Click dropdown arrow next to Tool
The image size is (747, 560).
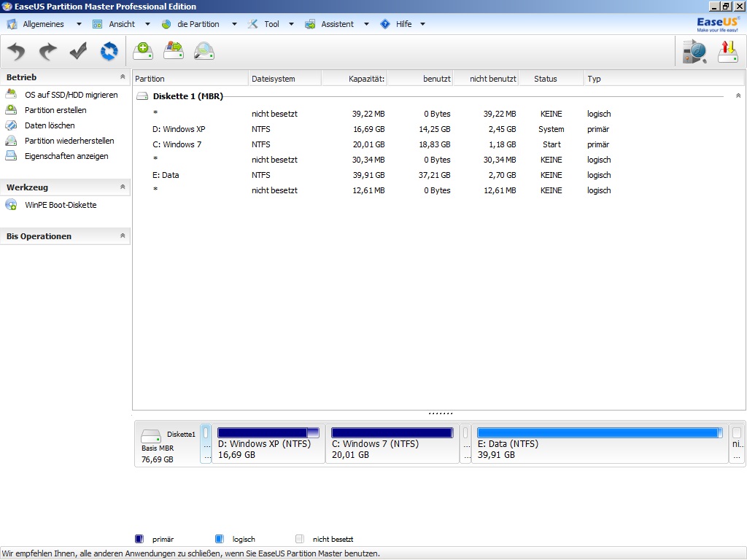[292, 24]
